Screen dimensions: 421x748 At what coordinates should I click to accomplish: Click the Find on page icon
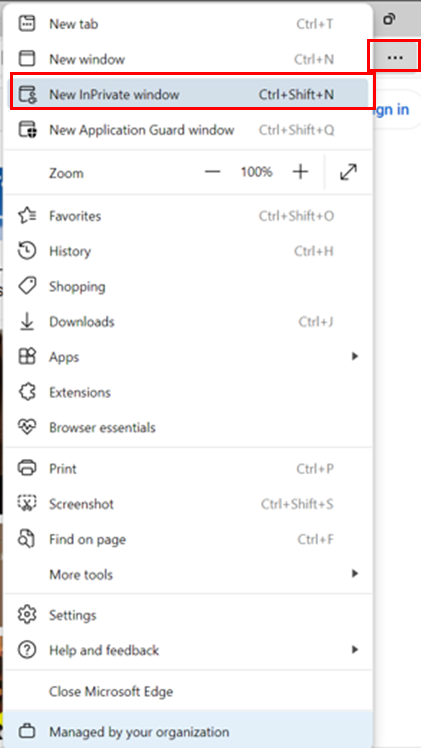27,539
